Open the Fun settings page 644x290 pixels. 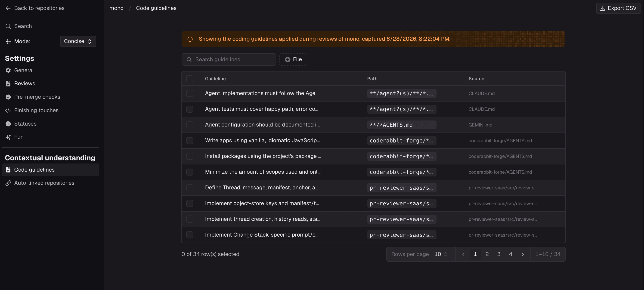coord(50,137)
